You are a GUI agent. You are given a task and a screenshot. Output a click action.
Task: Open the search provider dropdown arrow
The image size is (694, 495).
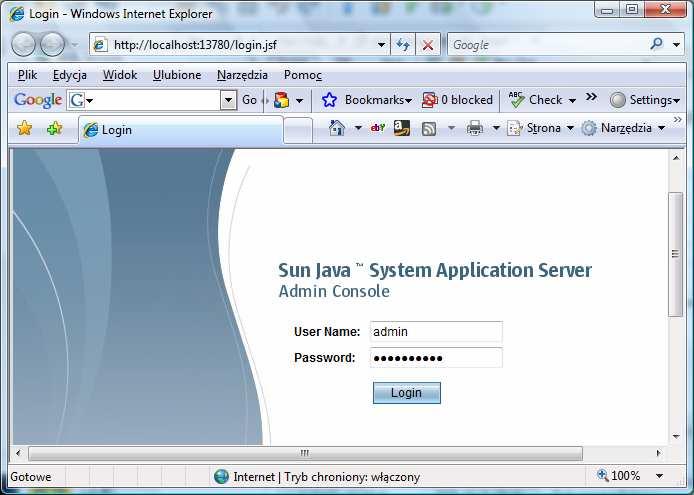coord(676,44)
